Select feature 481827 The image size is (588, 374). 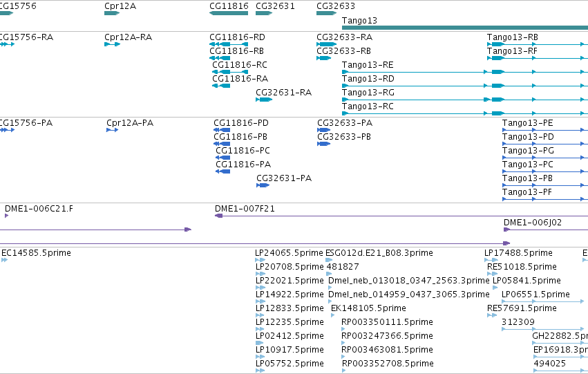(x=343, y=267)
